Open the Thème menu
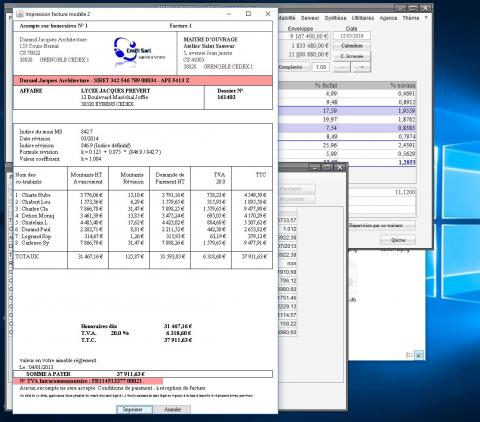 [x=411, y=18]
